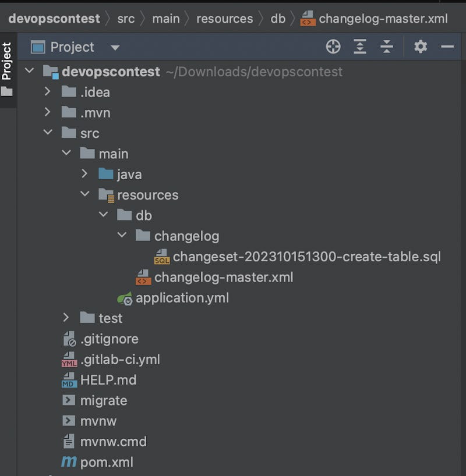Viewport: 466px width, 476px height.
Task: Click the Collapse All toolbar icon
Action: pos(387,47)
